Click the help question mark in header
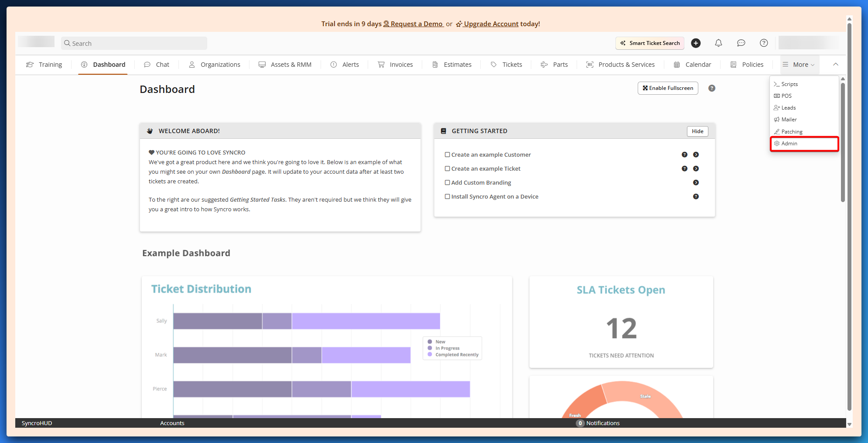The height and width of the screenshot is (443, 868). pos(764,43)
